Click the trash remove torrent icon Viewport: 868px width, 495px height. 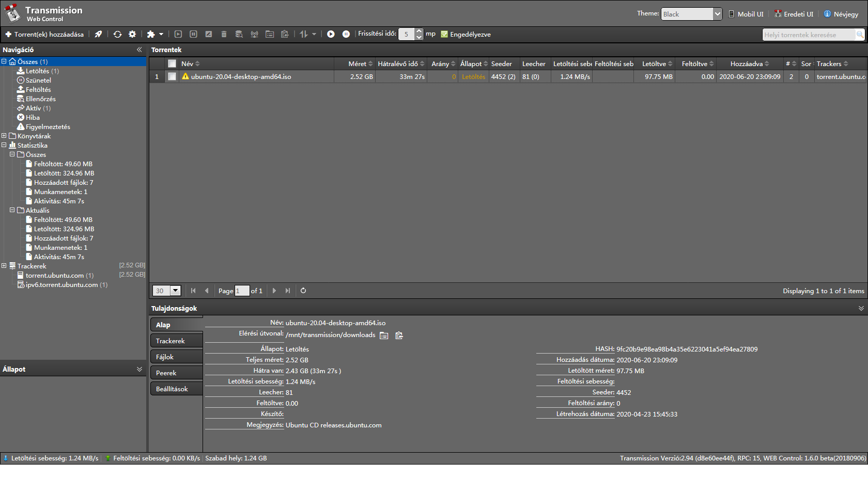coord(224,35)
